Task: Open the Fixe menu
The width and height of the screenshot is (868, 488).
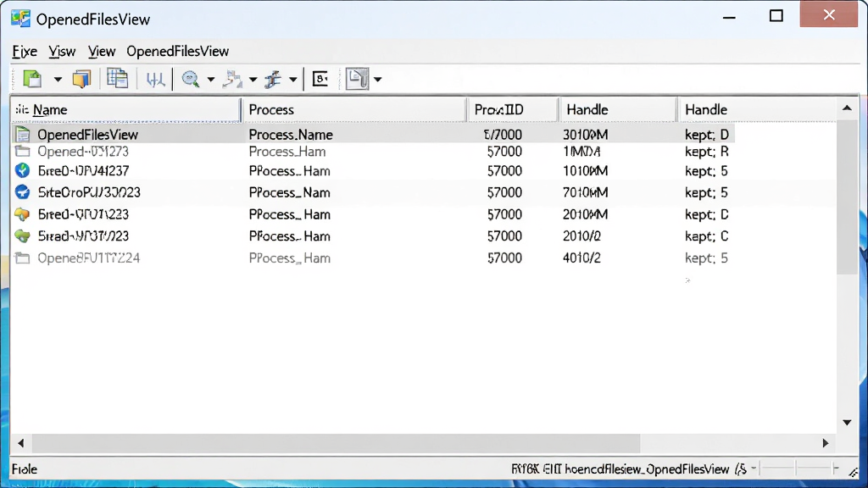Action: pos(25,52)
